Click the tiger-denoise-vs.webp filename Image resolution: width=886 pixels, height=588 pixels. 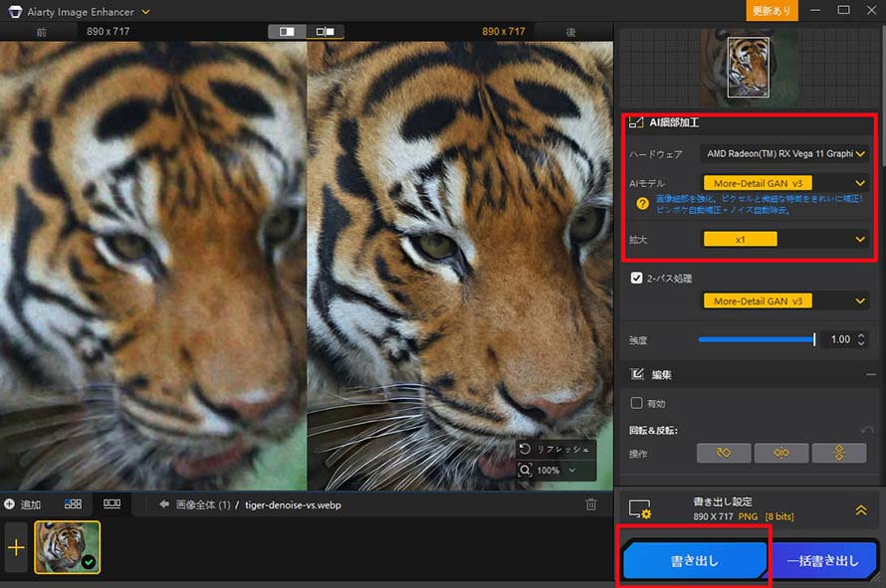point(293,505)
